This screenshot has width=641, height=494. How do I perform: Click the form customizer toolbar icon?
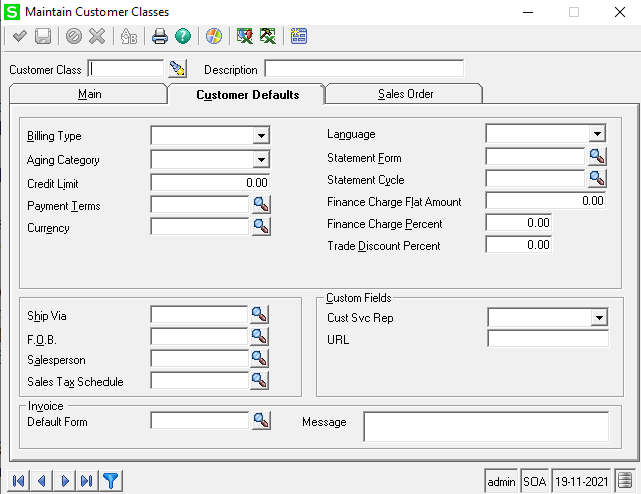click(x=299, y=36)
